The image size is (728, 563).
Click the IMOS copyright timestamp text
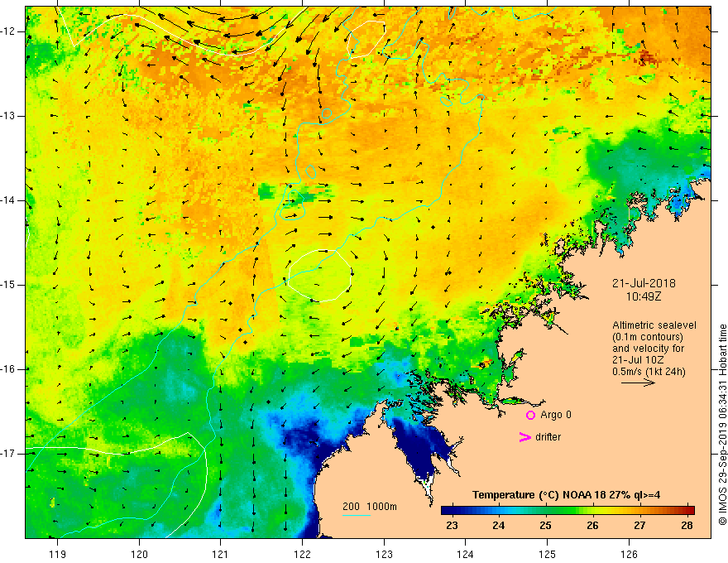(722, 426)
